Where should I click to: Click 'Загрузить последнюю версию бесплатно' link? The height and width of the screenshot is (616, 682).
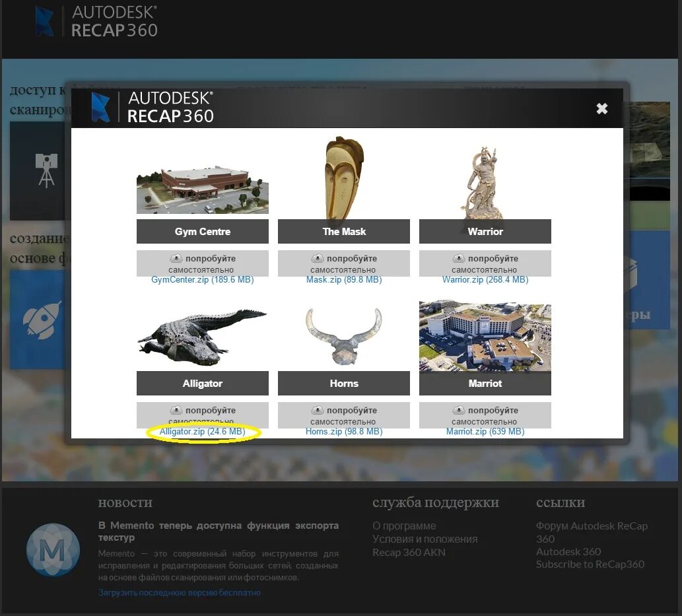(179, 592)
